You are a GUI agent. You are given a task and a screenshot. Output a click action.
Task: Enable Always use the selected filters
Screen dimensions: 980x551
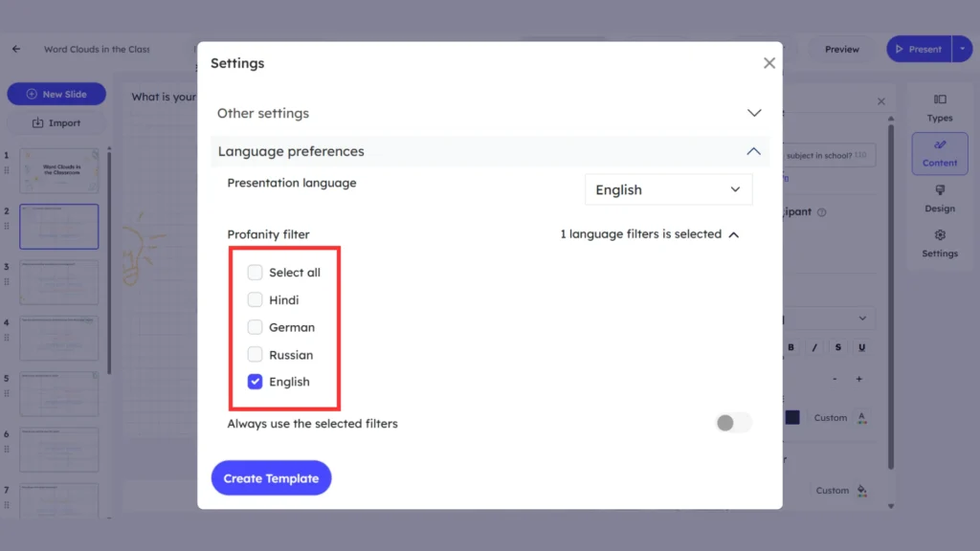733,422
